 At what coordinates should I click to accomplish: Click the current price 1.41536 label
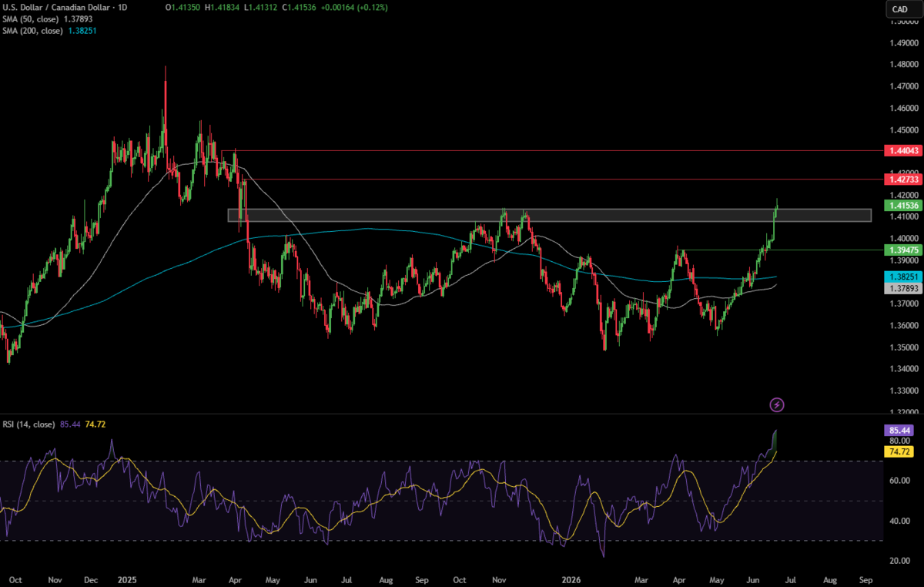[901, 206]
